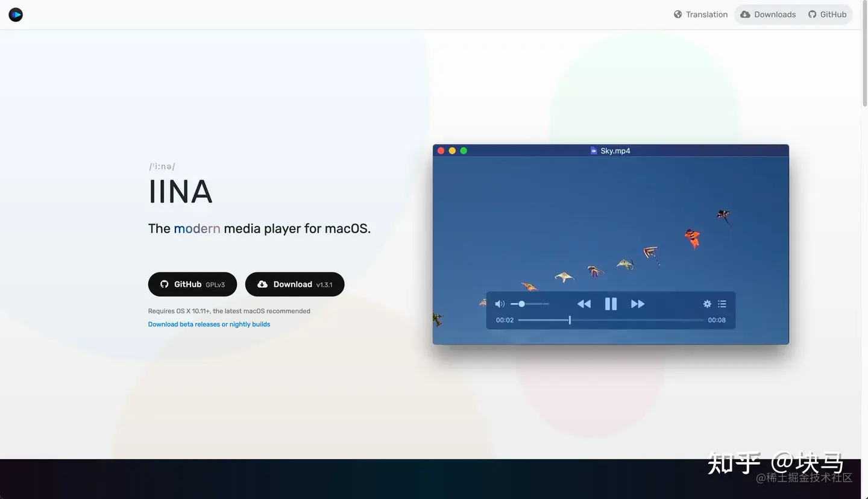Open the Translation link in header

pos(700,14)
